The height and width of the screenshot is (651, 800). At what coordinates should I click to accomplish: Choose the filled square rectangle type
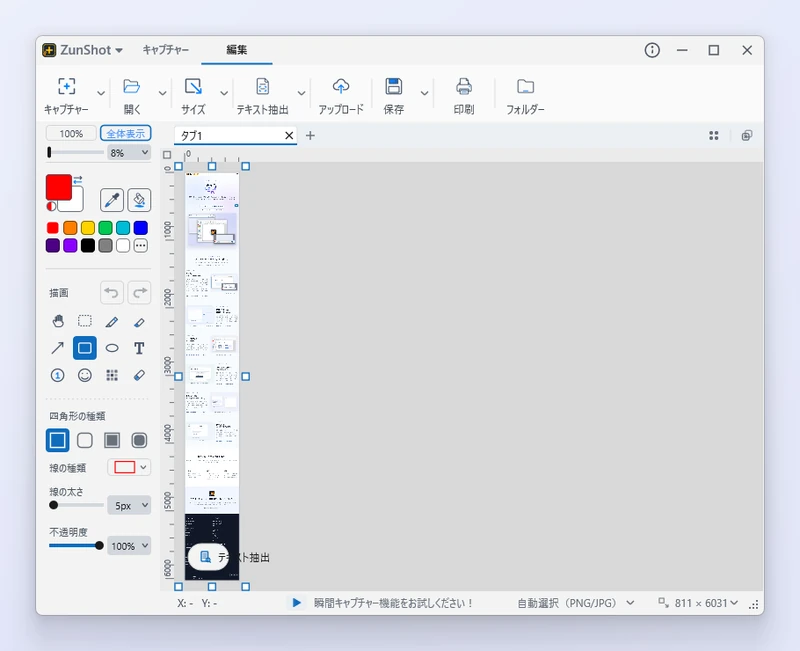(x=112, y=440)
